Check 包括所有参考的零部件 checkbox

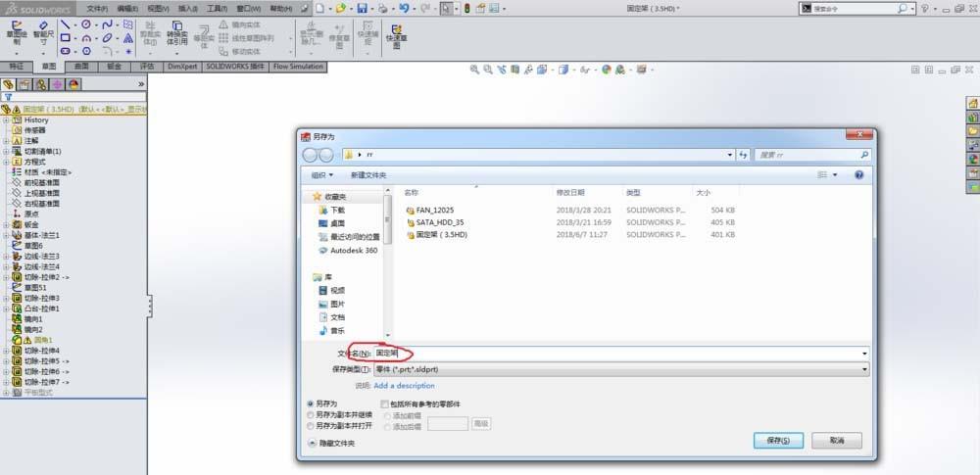tap(384, 404)
